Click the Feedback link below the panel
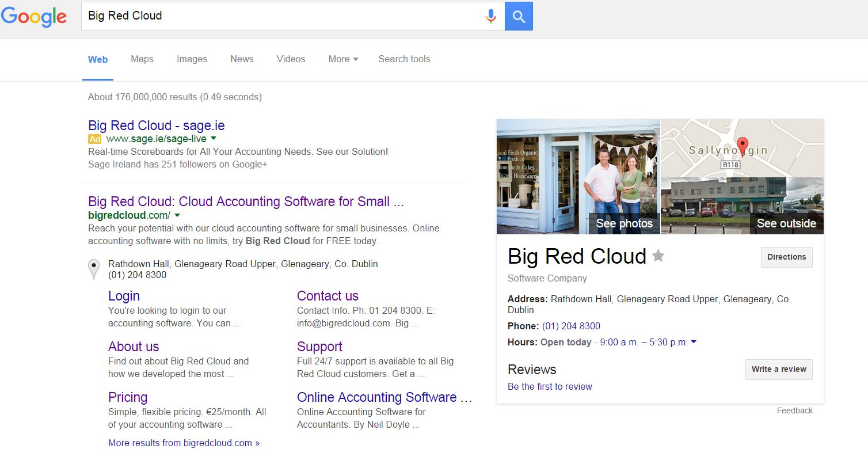868x464 pixels. [x=795, y=410]
